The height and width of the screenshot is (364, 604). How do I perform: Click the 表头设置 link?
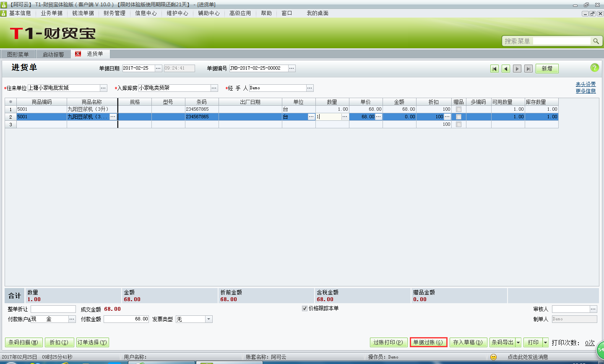pos(586,84)
